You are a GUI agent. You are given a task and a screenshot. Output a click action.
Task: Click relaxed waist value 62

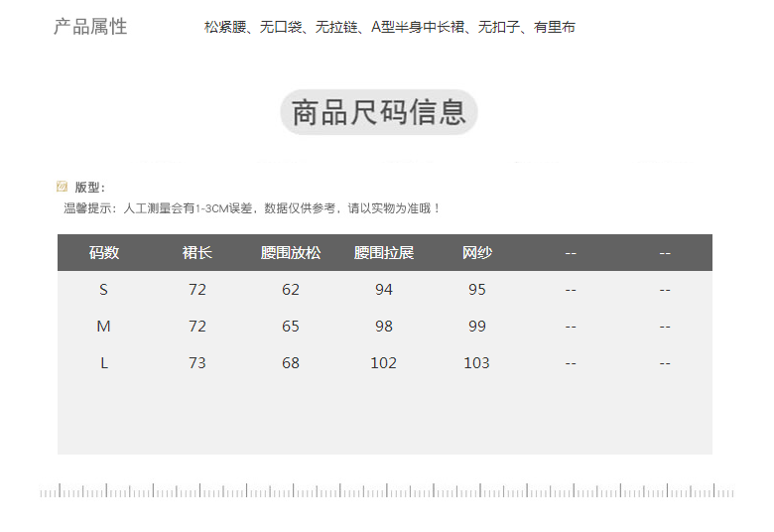[290, 290]
